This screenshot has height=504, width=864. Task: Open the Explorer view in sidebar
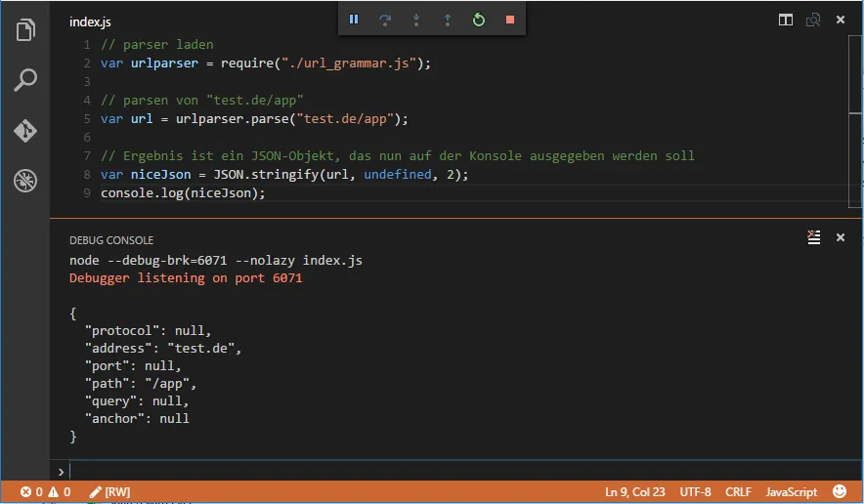[25, 30]
